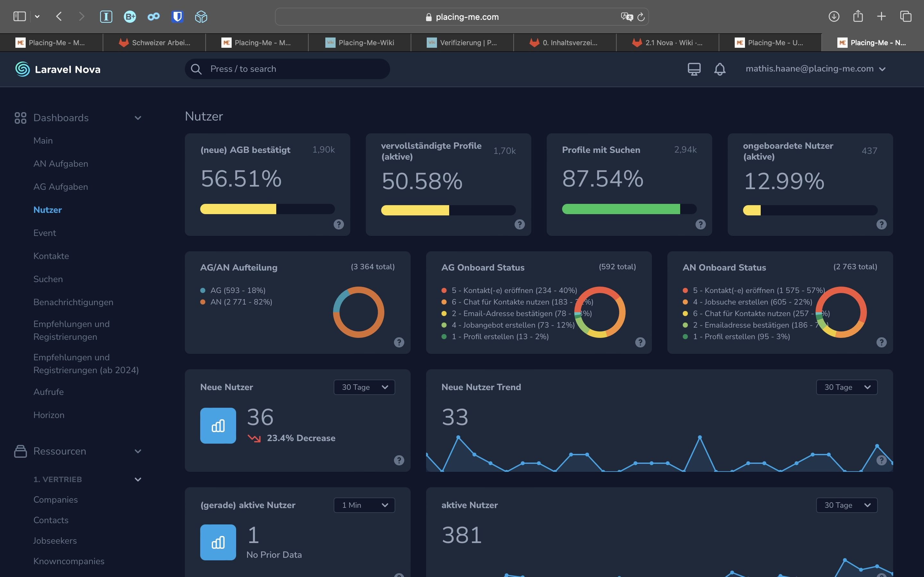Viewport: 924px width, 577px height.
Task: Open the 1 Min dropdown for aktive Nutzer
Action: [363, 505]
